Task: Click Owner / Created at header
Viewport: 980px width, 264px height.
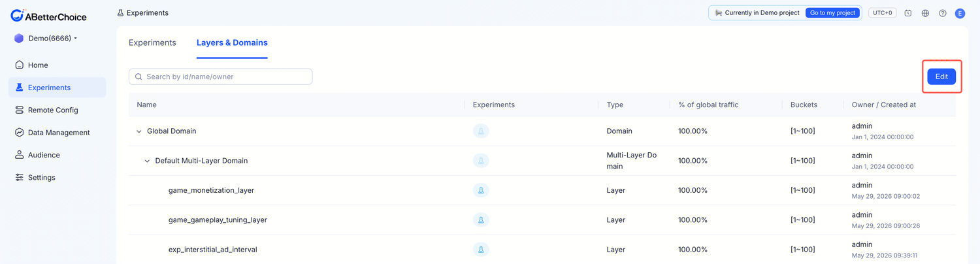Action: [884, 105]
